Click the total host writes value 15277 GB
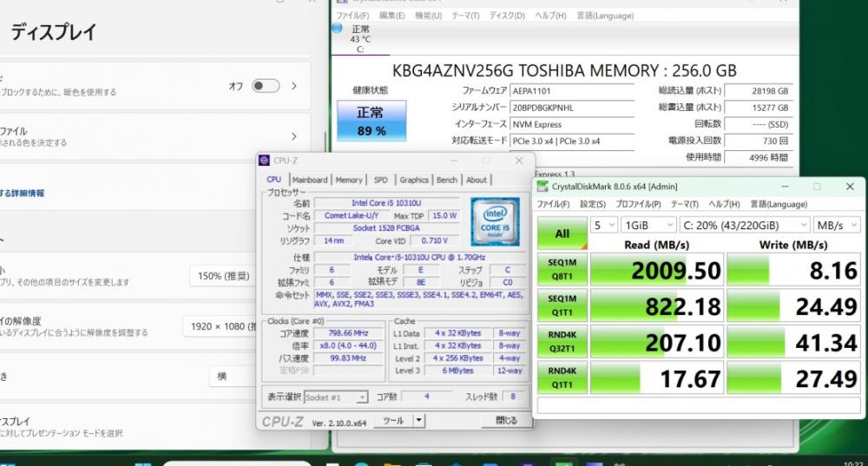Image resolution: width=868 pixels, height=466 pixels. [x=757, y=108]
